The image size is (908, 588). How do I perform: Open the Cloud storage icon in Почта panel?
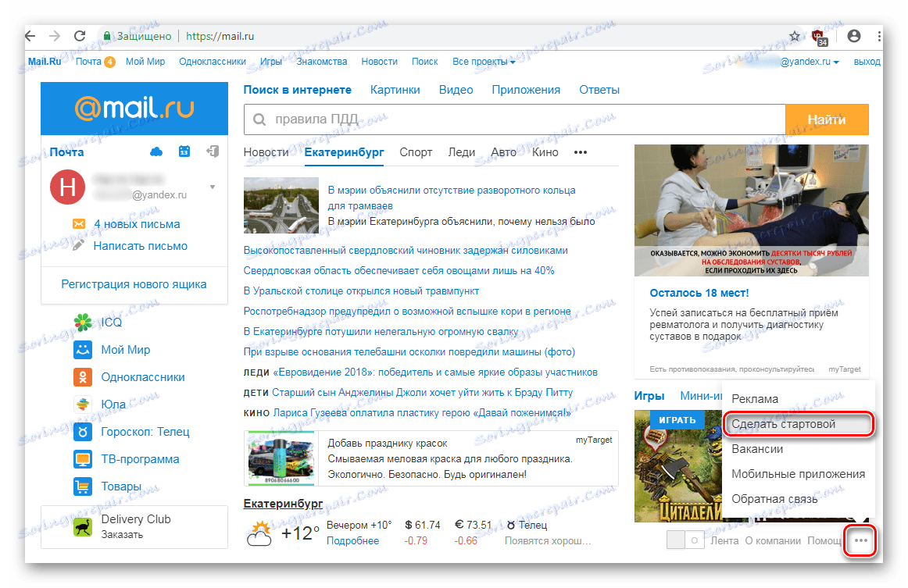(156, 151)
